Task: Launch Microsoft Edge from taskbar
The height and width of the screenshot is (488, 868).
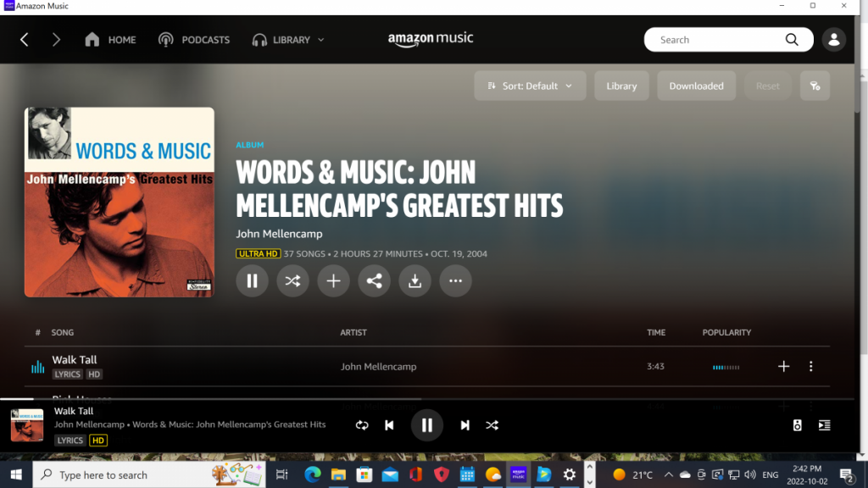Action: click(x=313, y=474)
